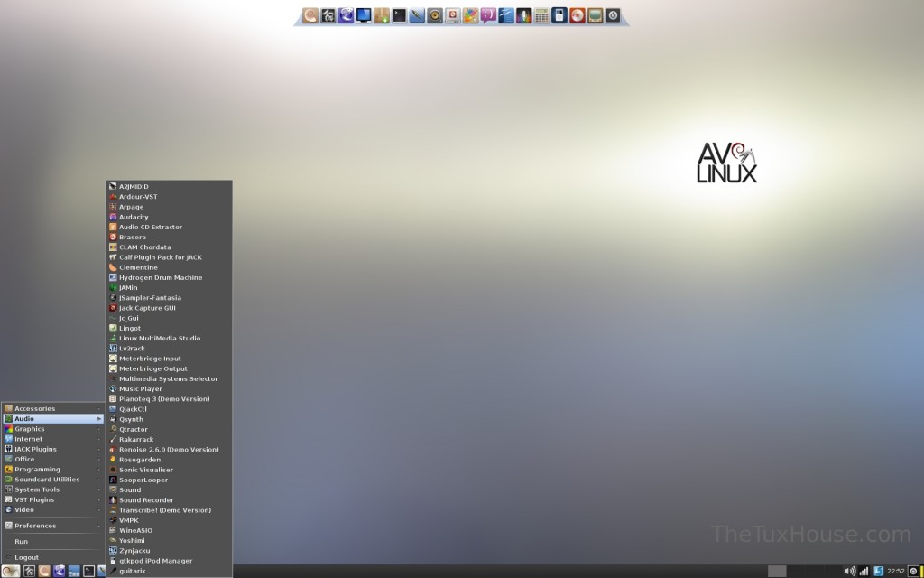The height and width of the screenshot is (578, 924).
Task: Launch the iPod manager icon in the dock
Action: coord(559,16)
